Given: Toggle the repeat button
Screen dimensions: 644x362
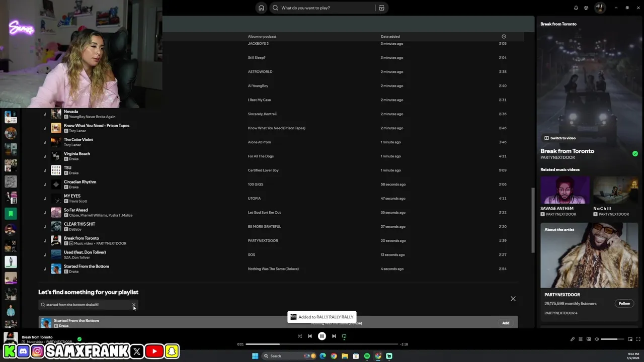Looking at the screenshot, I should pyautogui.click(x=344, y=336).
